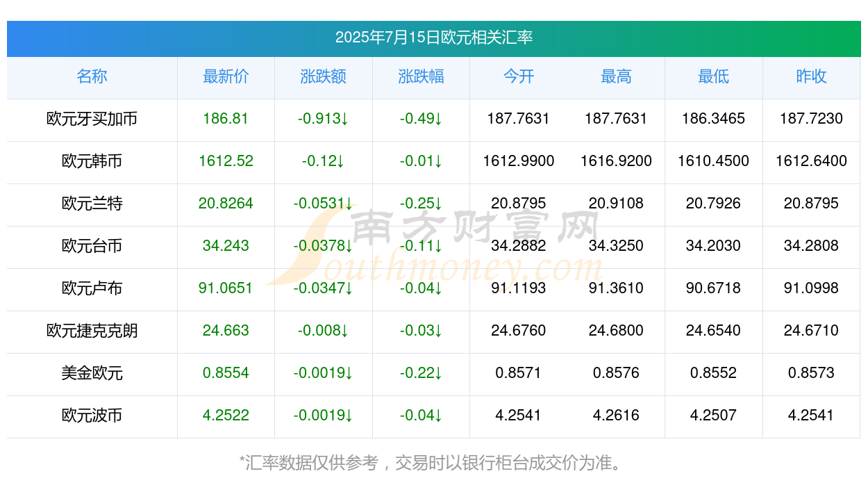Click low value 0.8552

(714, 373)
